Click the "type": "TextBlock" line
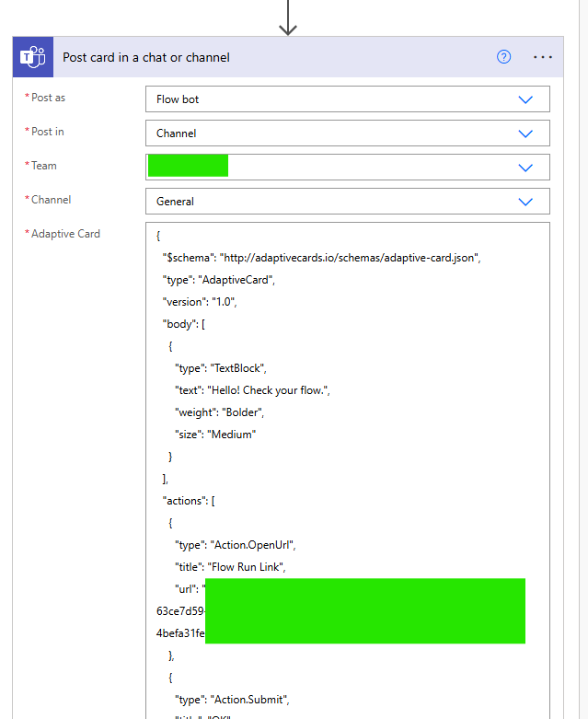This screenshot has height=719, width=588. (221, 368)
